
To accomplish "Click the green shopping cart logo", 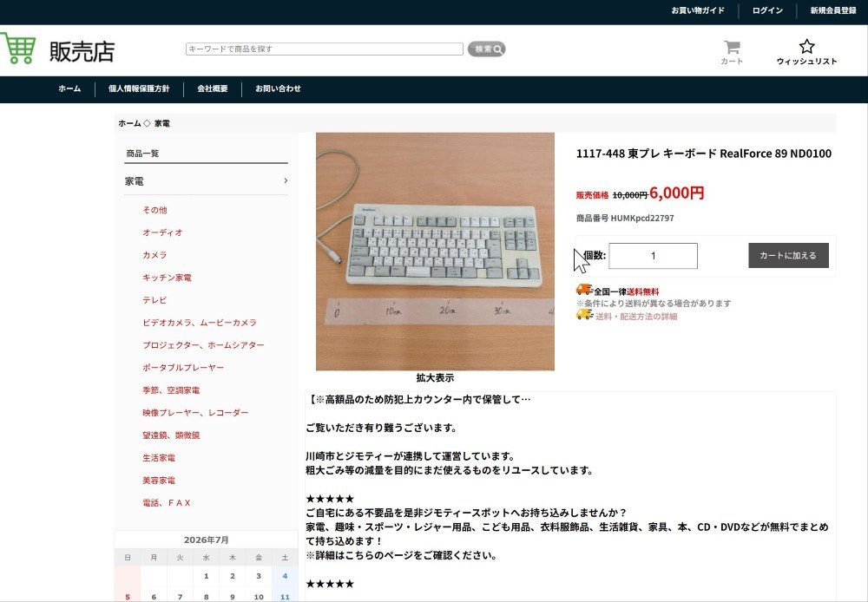I will point(18,49).
